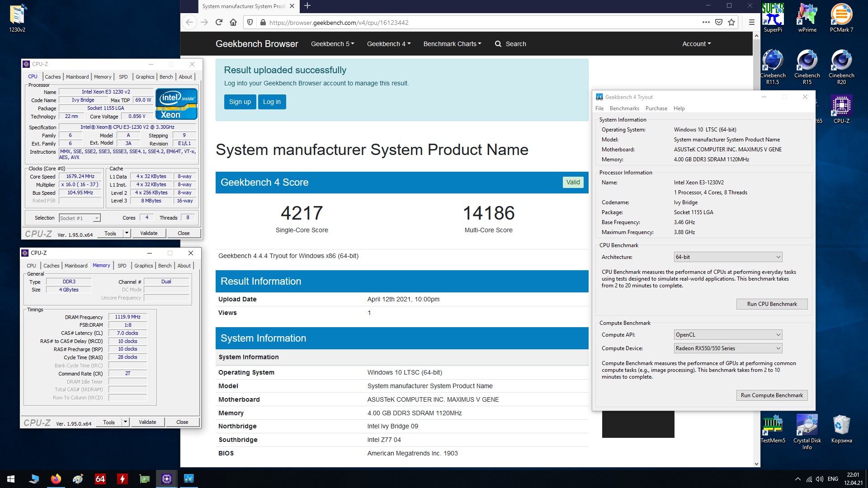The image size is (868, 488).
Task: Switch to Caches tab in top CPU-Z window
Action: [52, 77]
